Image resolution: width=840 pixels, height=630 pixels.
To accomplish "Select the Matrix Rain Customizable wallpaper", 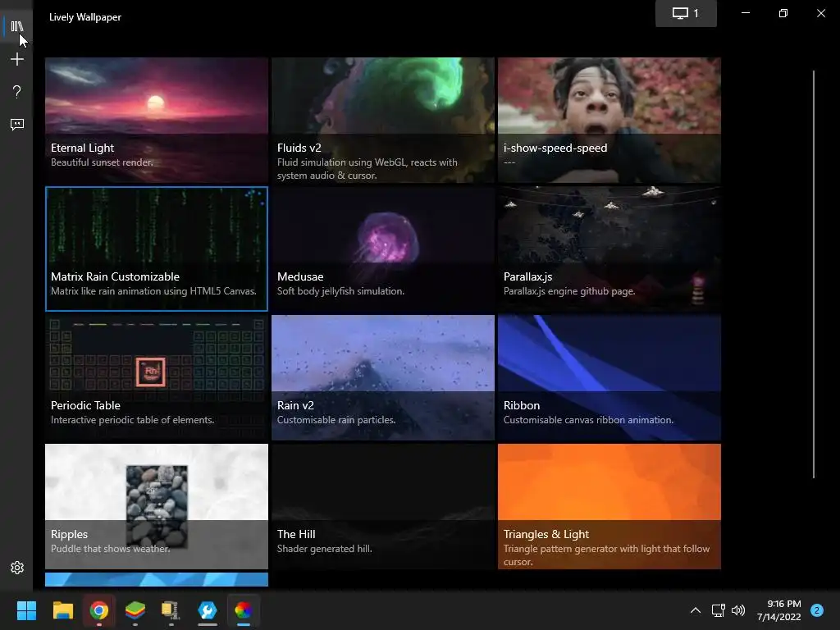I will pyautogui.click(x=157, y=249).
